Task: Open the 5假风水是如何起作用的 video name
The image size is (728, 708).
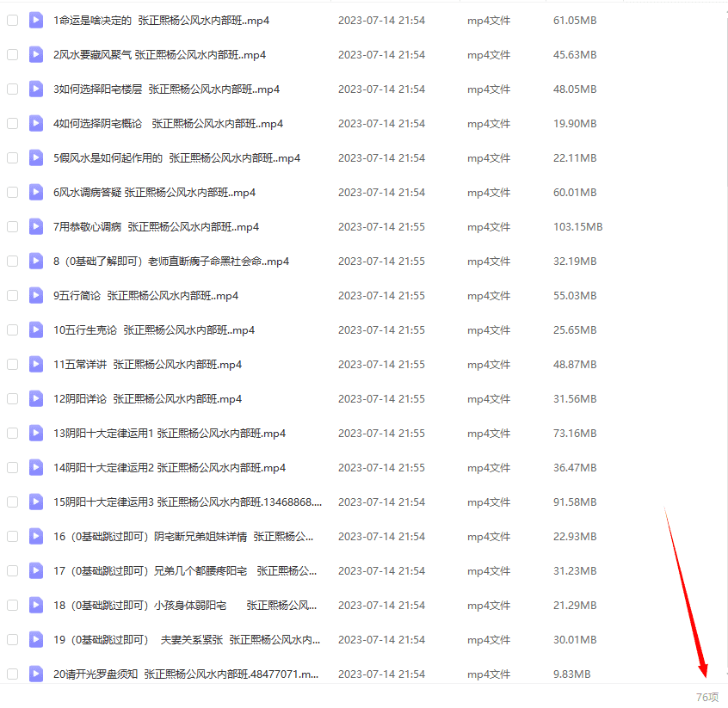Action: [176, 157]
